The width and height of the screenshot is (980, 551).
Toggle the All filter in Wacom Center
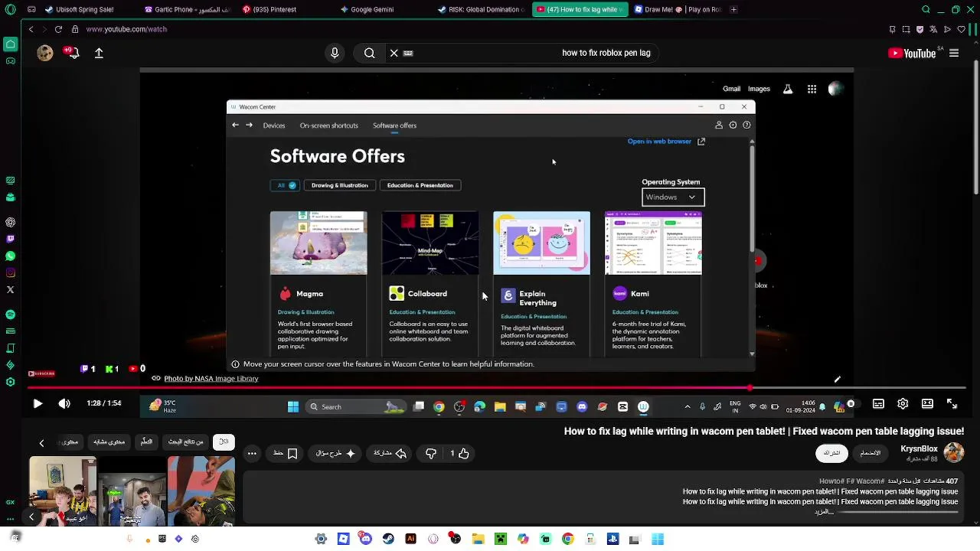[284, 185]
